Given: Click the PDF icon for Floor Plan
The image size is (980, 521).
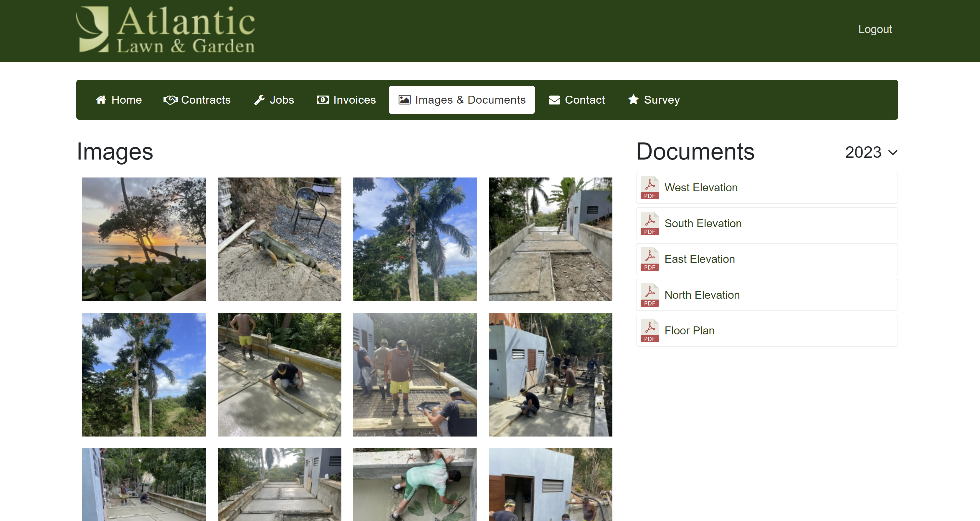Looking at the screenshot, I should pos(650,331).
